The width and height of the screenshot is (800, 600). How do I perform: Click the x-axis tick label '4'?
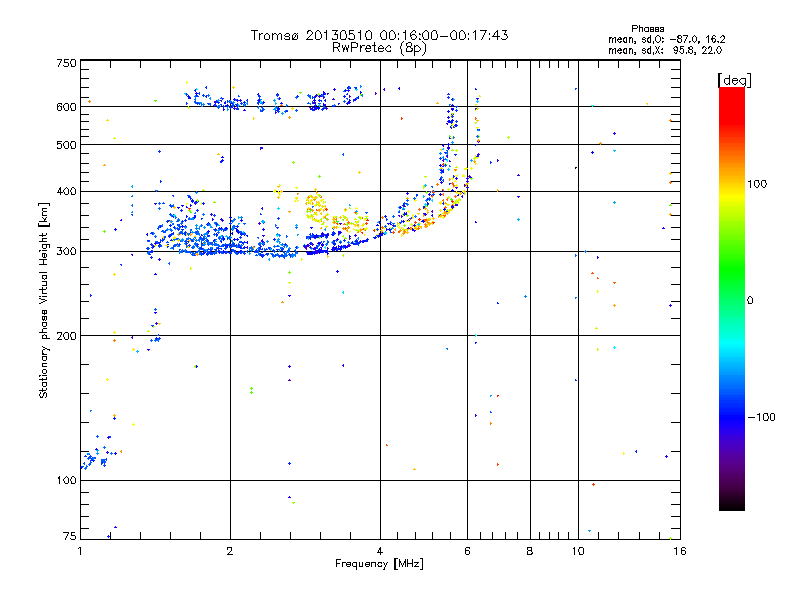pos(380,551)
